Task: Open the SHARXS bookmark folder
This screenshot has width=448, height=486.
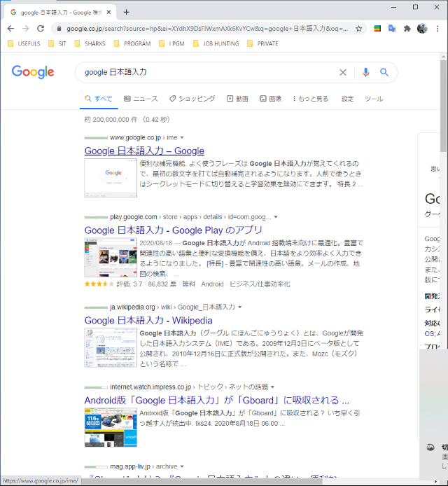Action: click(x=90, y=43)
